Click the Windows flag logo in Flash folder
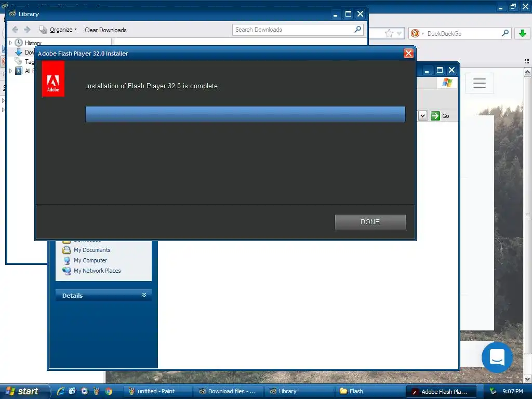Screen dimensions: 532x399 click(x=447, y=83)
